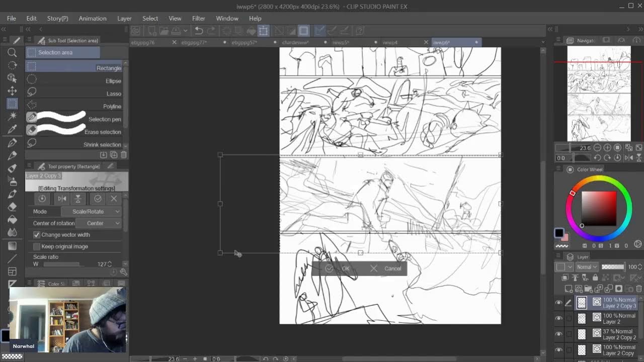
Task: Click the Navigator page thumbnail
Action: 599,94
